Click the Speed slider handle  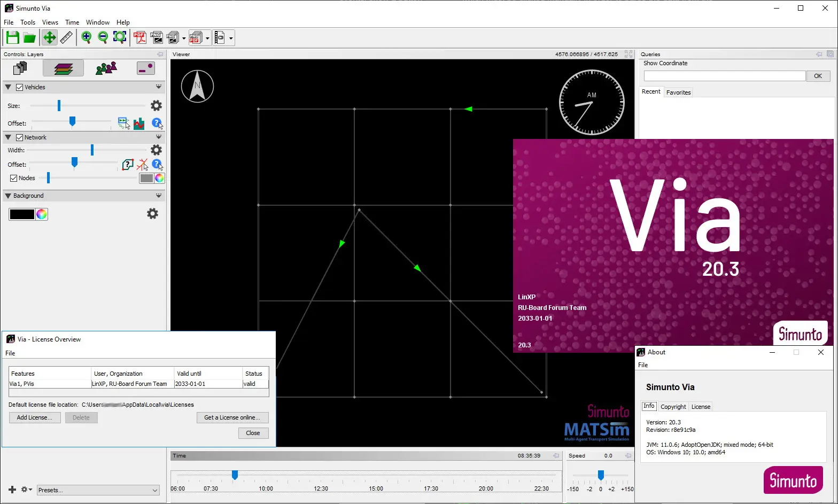point(601,475)
